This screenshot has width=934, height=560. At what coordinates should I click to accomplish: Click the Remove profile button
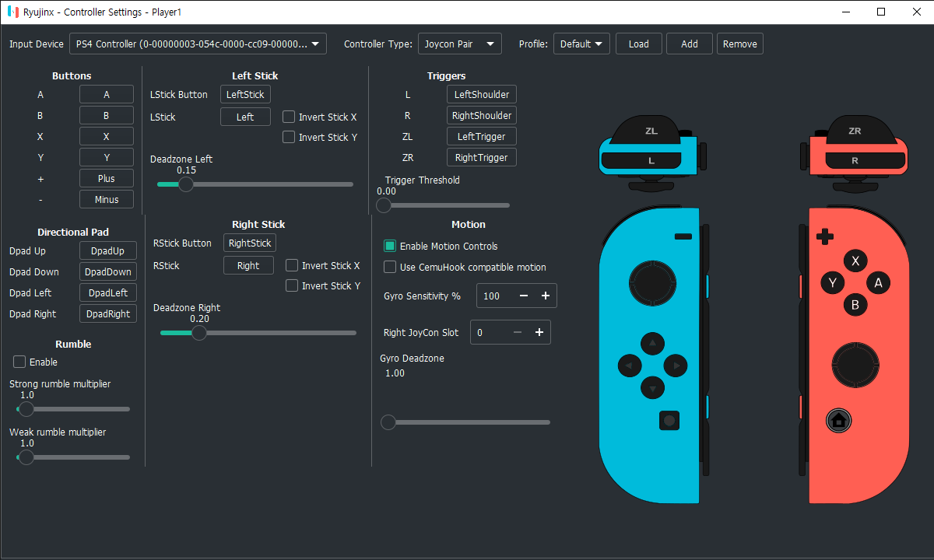pyautogui.click(x=740, y=44)
